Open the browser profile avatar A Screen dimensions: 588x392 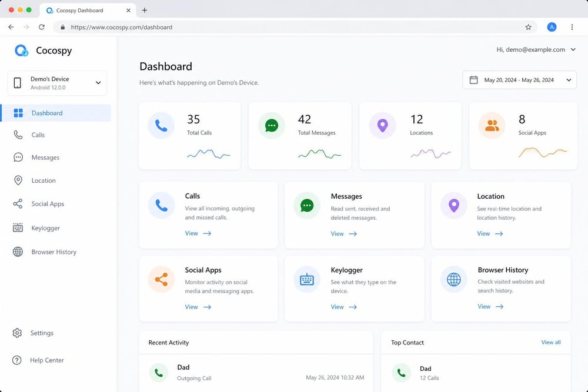point(552,27)
